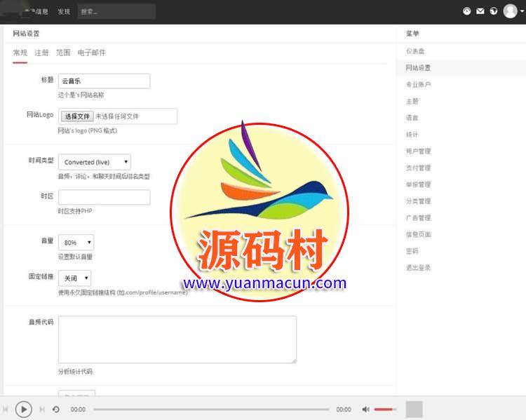
Task: Open the dashboard gauge icon in top bar
Action: 466,11
